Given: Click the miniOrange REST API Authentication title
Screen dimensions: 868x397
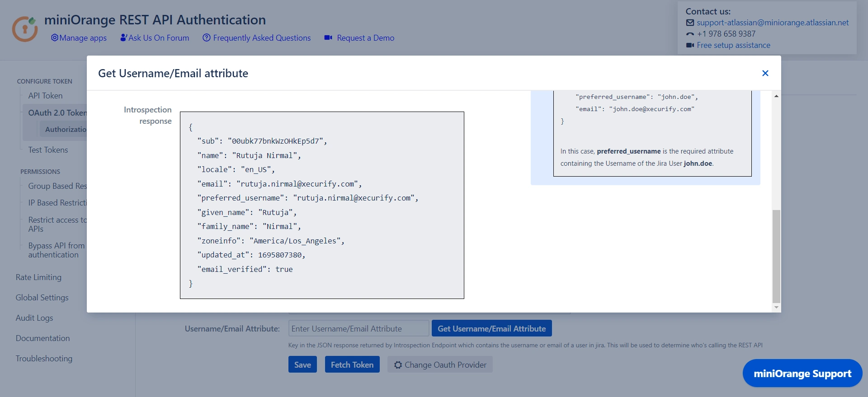Looking at the screenshot, I should coord(155,20).
